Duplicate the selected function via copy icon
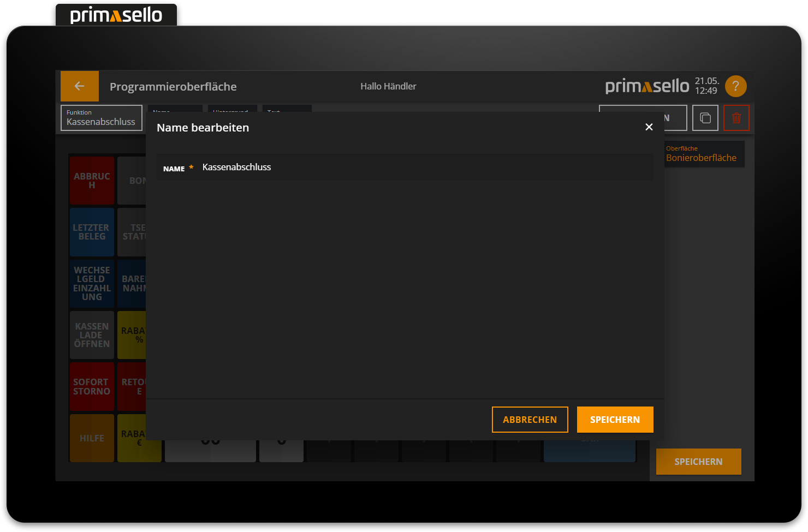This screenshot has height=532, width=808. (705, 117)
